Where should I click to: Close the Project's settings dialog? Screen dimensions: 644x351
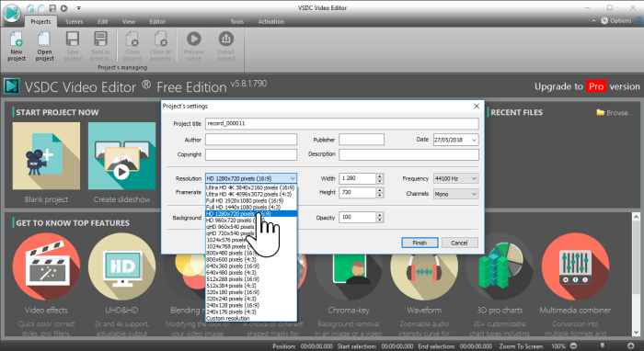[x=477, y=107]
